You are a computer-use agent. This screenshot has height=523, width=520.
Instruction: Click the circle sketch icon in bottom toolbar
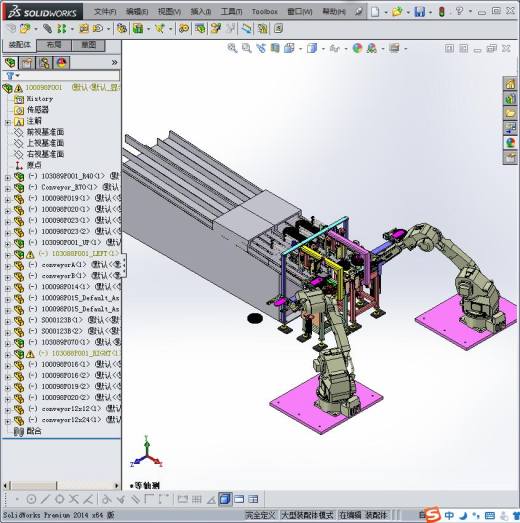tap(31, 499)
